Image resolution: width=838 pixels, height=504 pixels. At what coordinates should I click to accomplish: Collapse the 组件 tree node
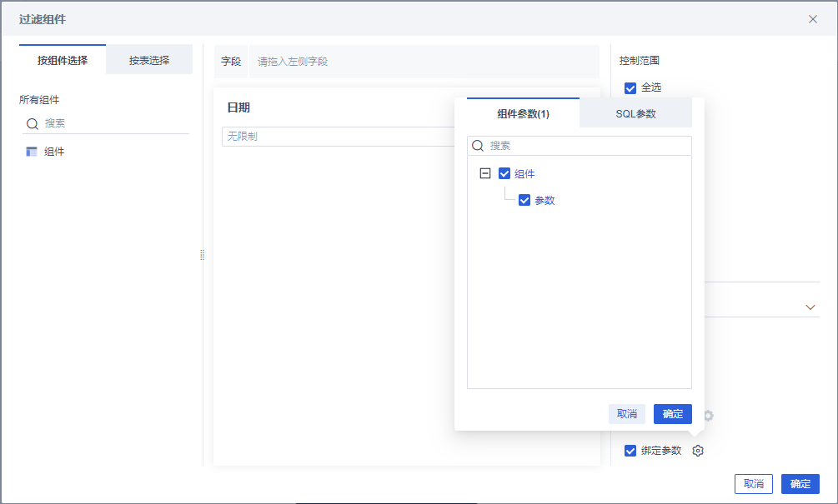(x=485, y=174)
